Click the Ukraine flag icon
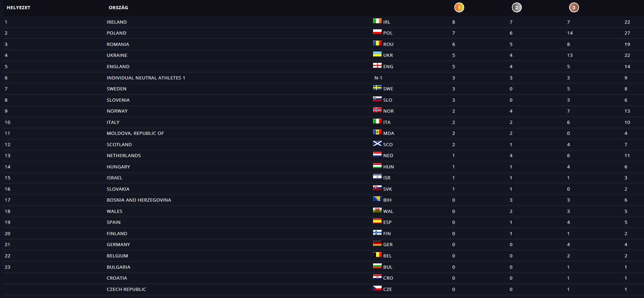The image size is (644, 298). (x=377, y=54)
